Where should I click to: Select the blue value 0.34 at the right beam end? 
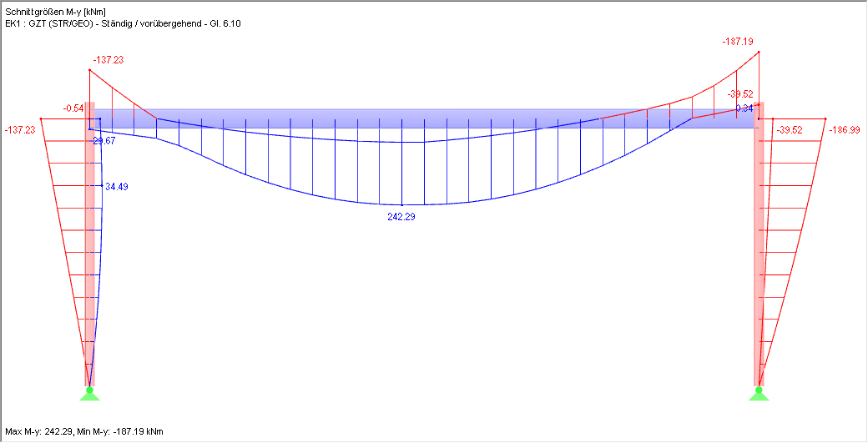[x=744, y=108]
